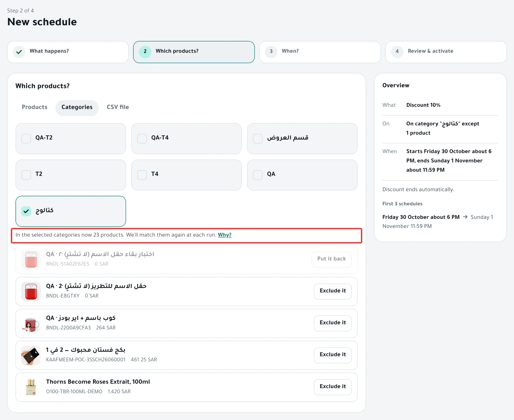Enable the T4 category checkbox
This screenshot has height=420, width=514.
pyautogui.click(x=142, y=175)
